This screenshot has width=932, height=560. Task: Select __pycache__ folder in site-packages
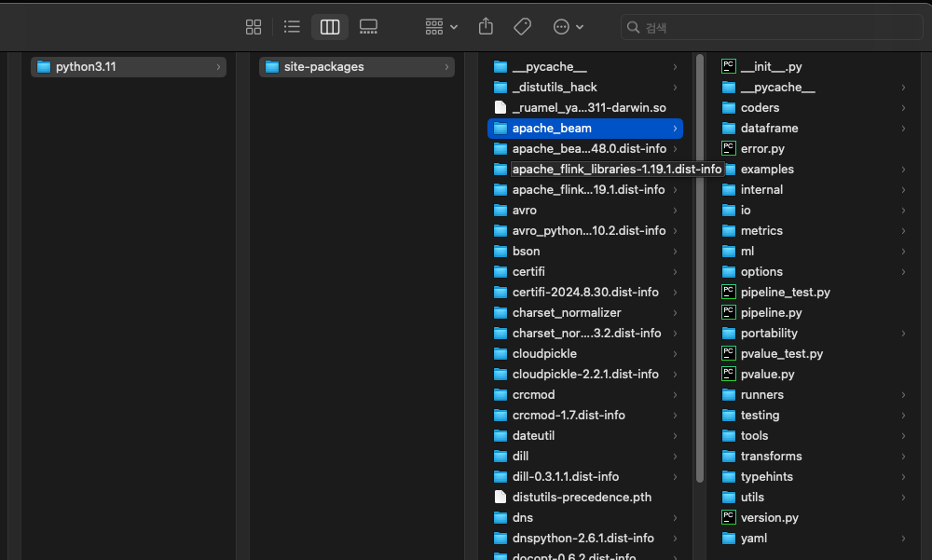(585, 66)
